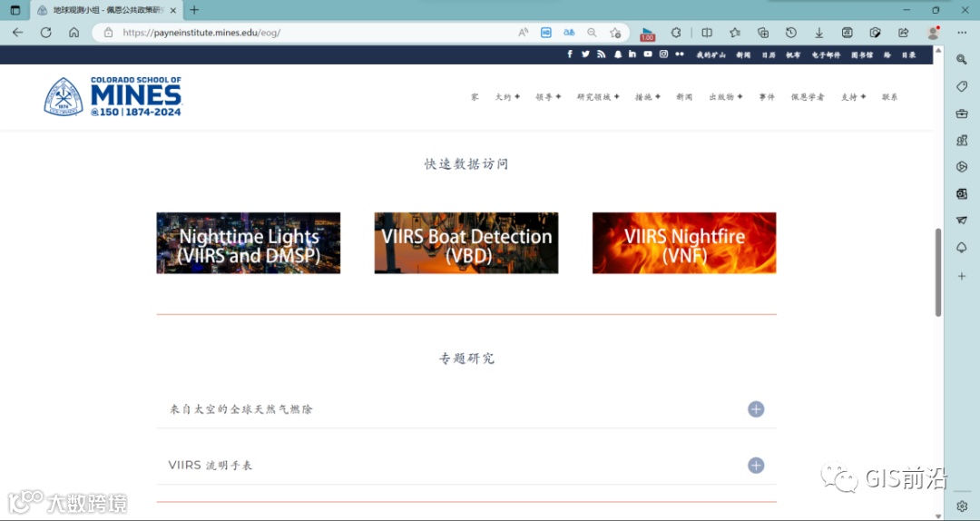
Task: Open the browser extensions puzzle icon
Action: pos(676,33)
